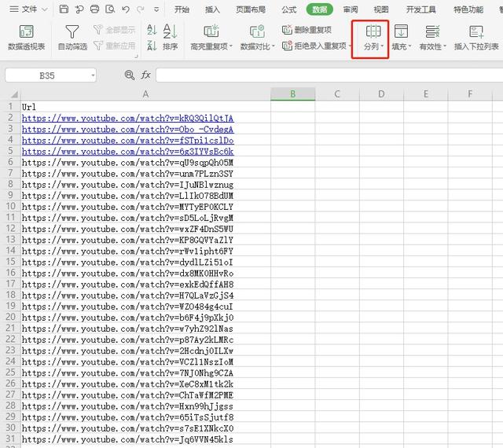The width and height of the screenshot is (503, 448).
Task: Sort descending with Z-A icon
Action: (152, 46)
